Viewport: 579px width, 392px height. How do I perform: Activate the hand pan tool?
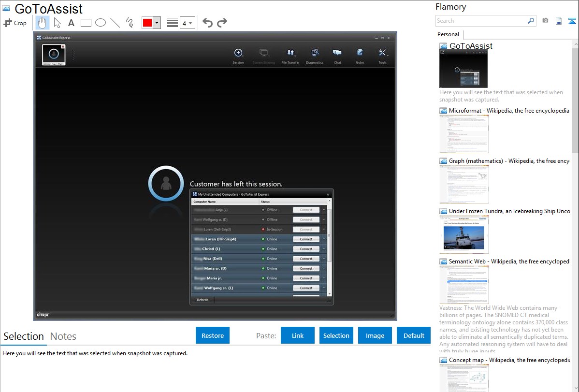point(42,23)
